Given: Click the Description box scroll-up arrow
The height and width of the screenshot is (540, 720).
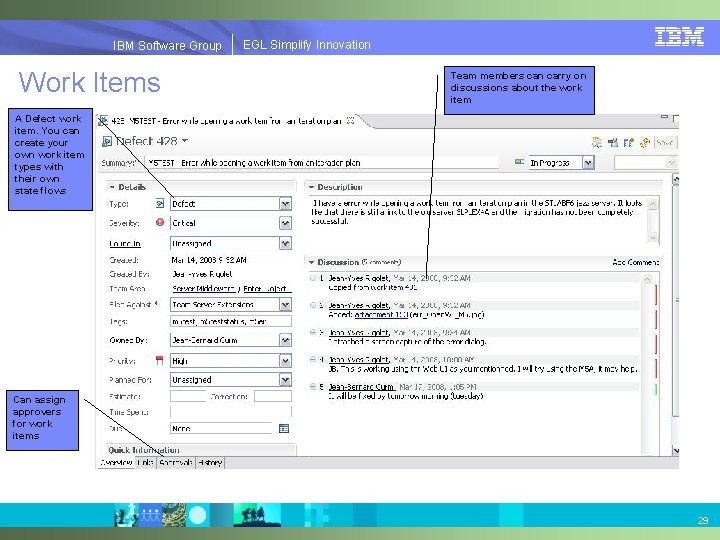Looking at the screenshot, I should tap(652, 203).
